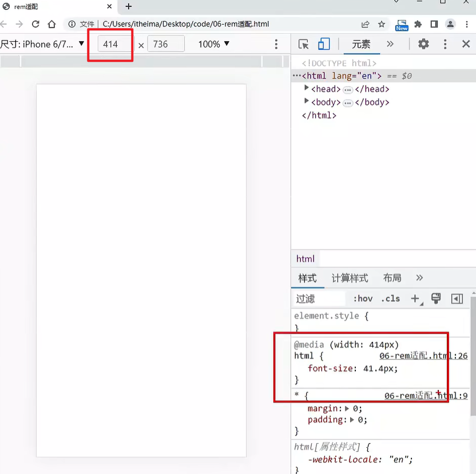Toggle the :hov element state panel
Image resolution: width=476 pixels, height=474 pixels.
coord(363,298)
